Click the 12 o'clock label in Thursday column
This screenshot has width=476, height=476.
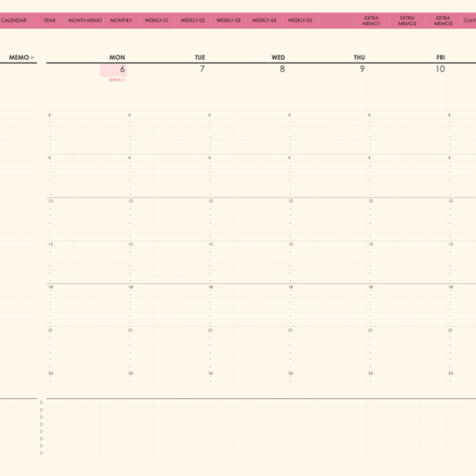coord(291,201)
